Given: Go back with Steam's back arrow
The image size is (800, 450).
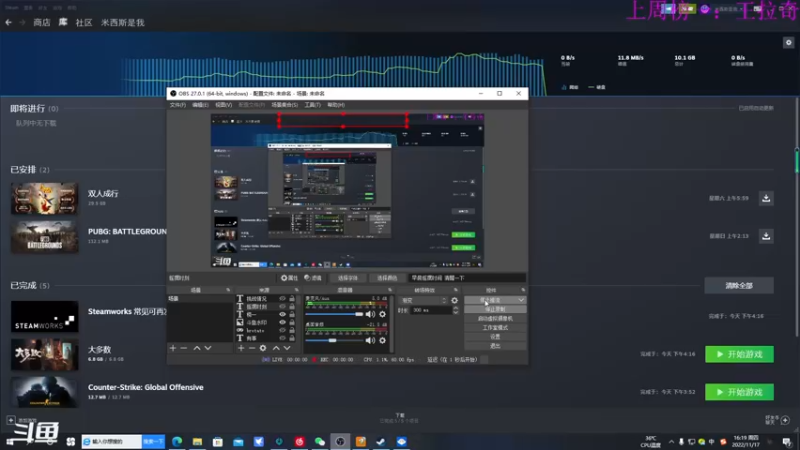Looking at the screenshot, I should coord(8,22).
